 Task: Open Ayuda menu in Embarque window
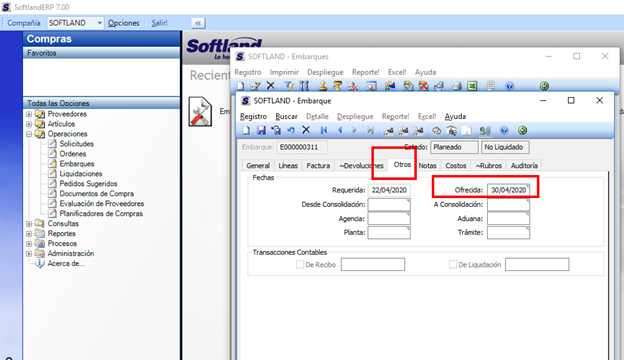pos(455,117)
